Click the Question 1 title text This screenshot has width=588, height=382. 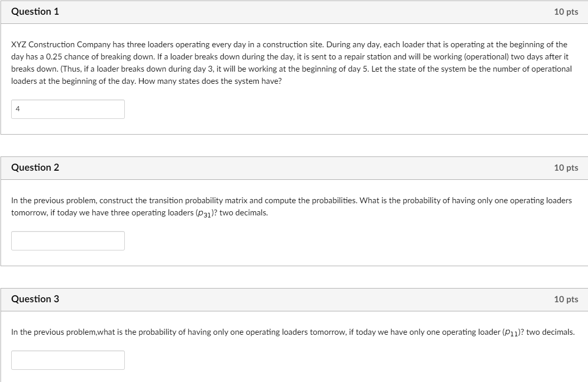tap(35, 12)
